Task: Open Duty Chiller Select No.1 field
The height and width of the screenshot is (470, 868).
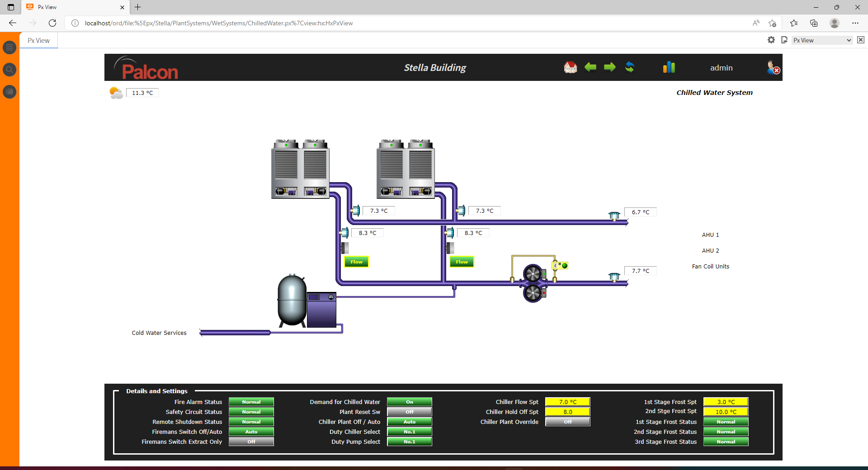Action: (x=409, y=432)
